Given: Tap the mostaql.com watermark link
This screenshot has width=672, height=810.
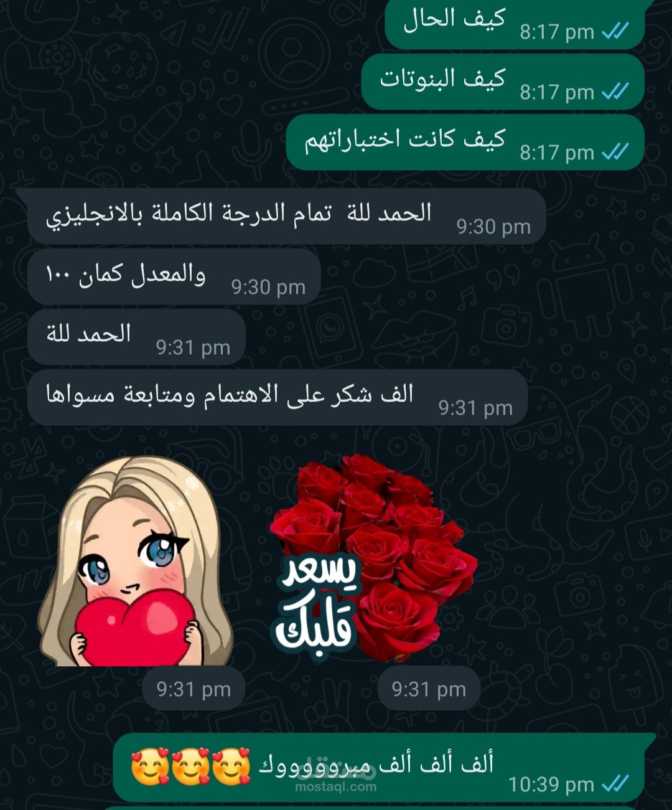Looking at the screenshot, I should 336,787.
